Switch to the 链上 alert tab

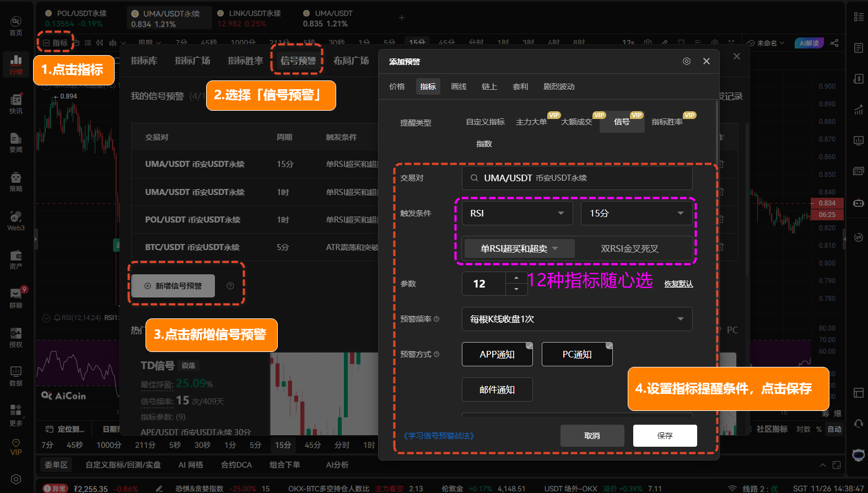pos(489,86)
